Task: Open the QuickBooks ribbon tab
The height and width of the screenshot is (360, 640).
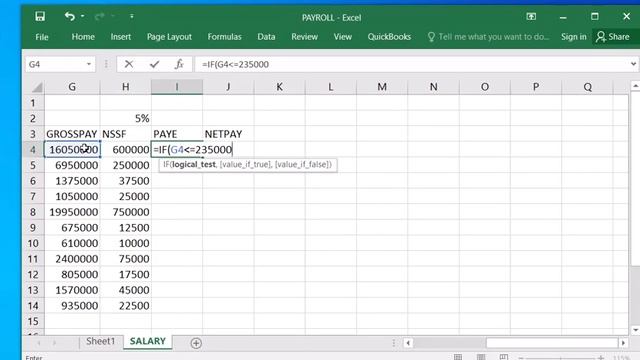Action: coord(389,37)
